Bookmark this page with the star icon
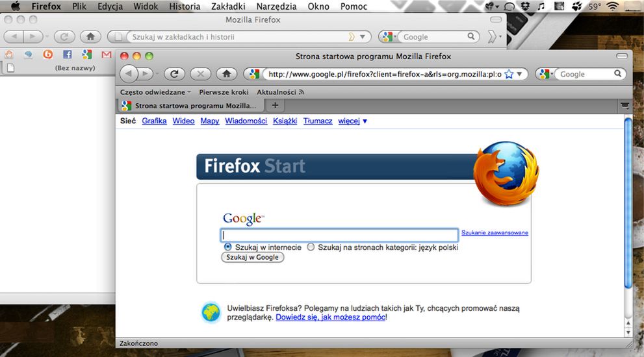This screenshot has height=357, width=644. [509, 74]
